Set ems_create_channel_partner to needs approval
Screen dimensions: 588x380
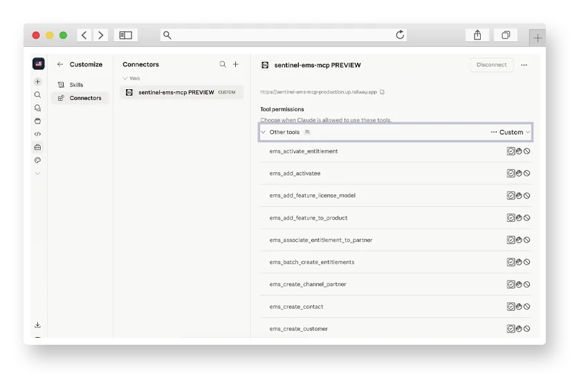(x=519, y=285)
